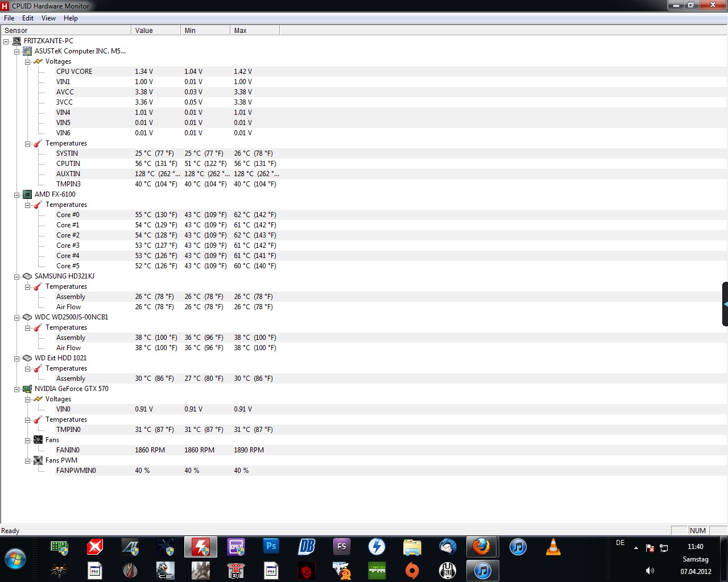Open Windows Explorer folder icon
Image resolution: width=728 pixels, height=582 pixels.
[412, 547]
